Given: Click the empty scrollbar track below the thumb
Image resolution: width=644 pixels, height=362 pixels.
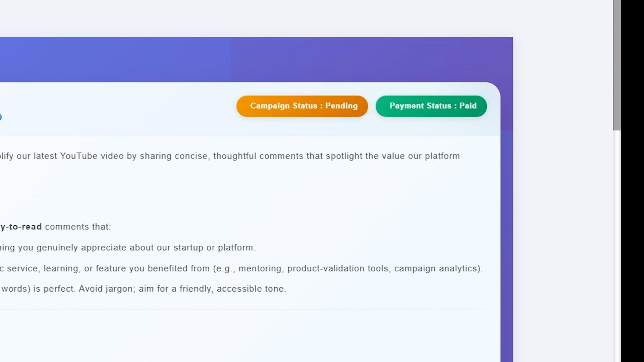Looking at the screenshot, I should [617, 246].
